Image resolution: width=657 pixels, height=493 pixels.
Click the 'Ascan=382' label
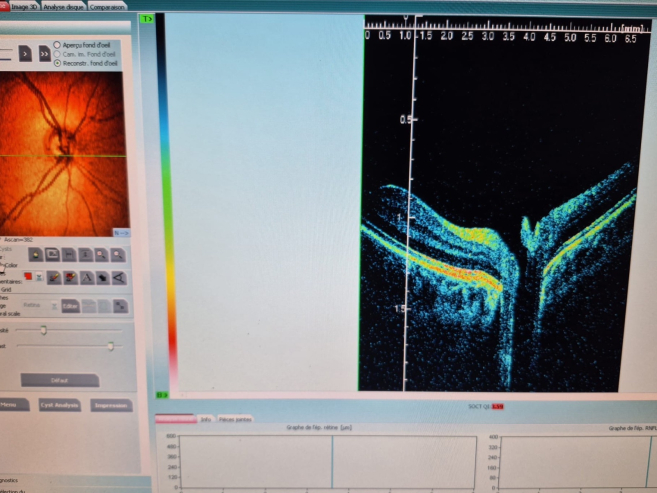tap(18, 240)
